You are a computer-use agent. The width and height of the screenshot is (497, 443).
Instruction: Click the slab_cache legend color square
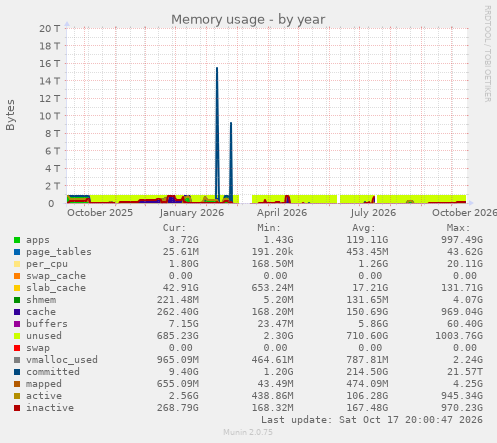pos(17,288)
